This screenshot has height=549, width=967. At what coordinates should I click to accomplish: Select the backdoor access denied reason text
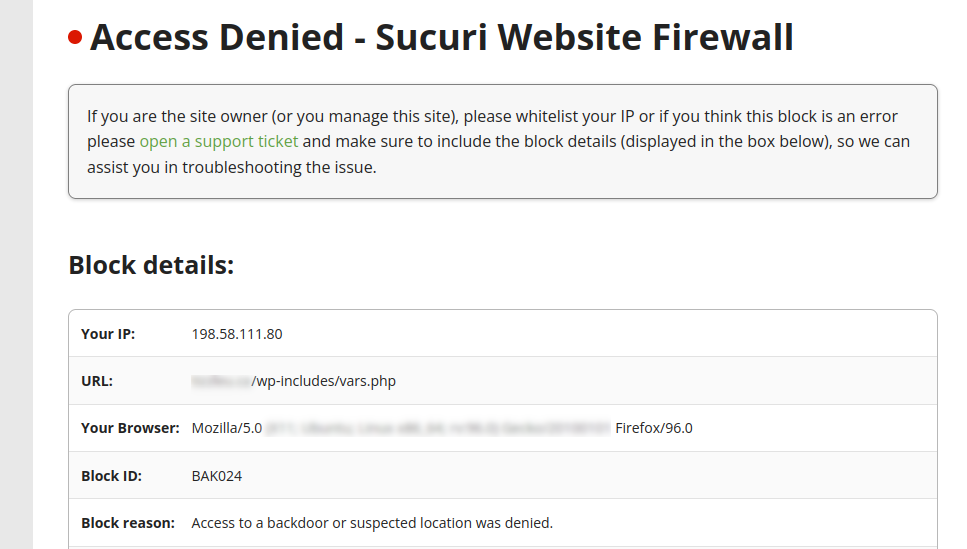(x=372, y=523)
